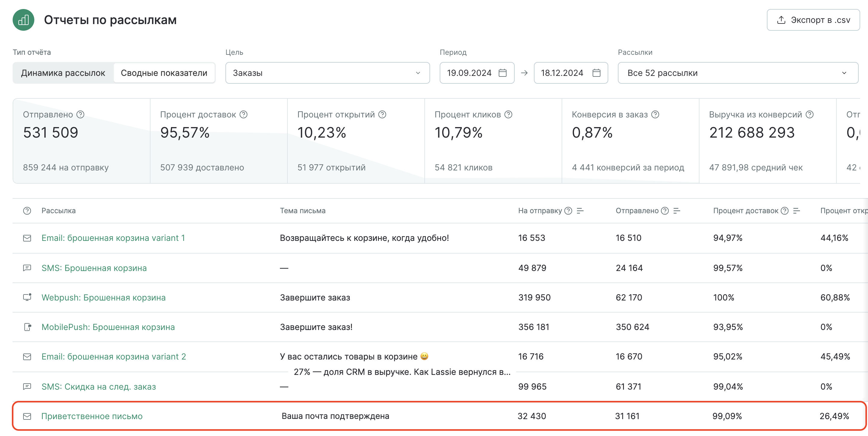Expand the Заказы dropdown chevron
Image resolution: width=868 pixels, height=436 pixels.
pos(418,73)
